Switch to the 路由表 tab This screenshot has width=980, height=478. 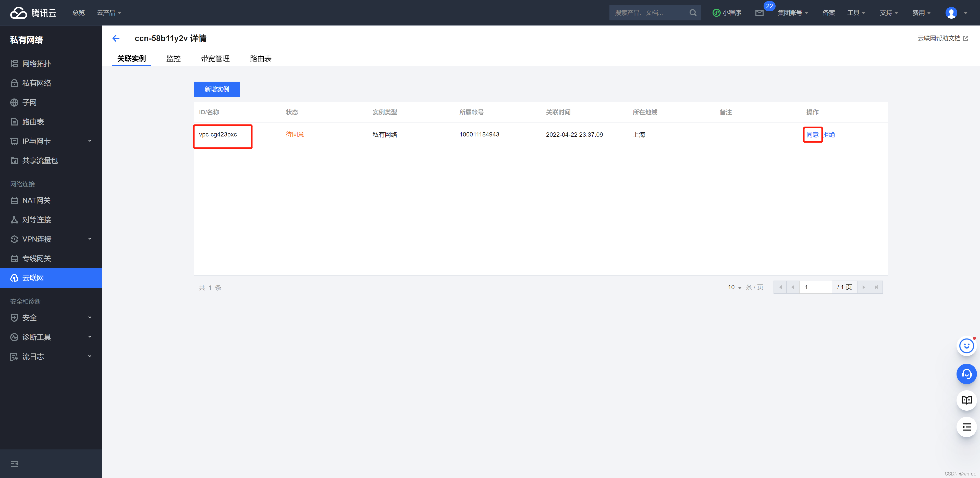coord(261,59)
